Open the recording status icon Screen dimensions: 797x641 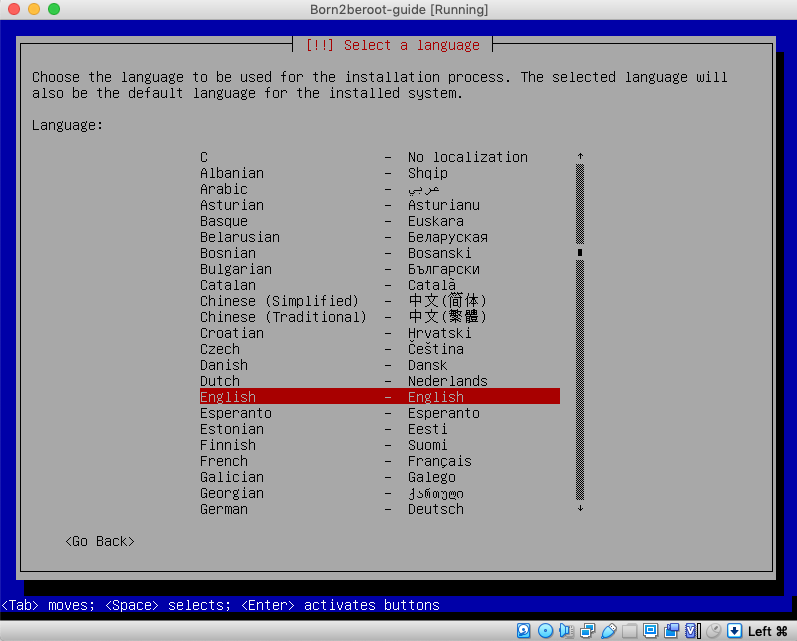[x=671, y=631]
